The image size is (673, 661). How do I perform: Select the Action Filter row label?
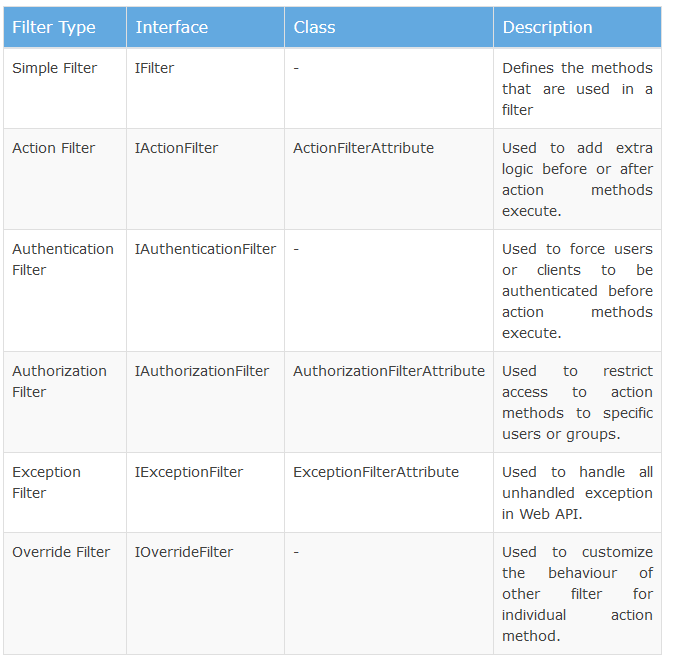[54, 148]
